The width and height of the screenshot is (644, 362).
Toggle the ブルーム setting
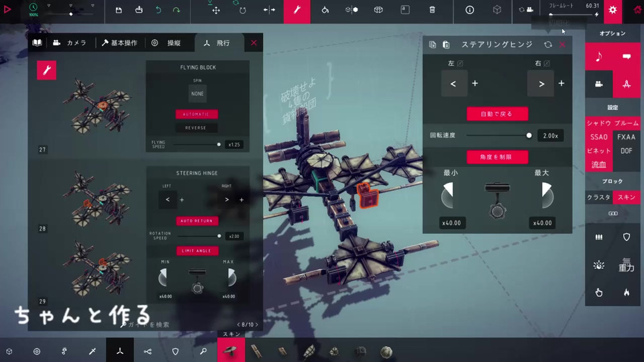627,123
